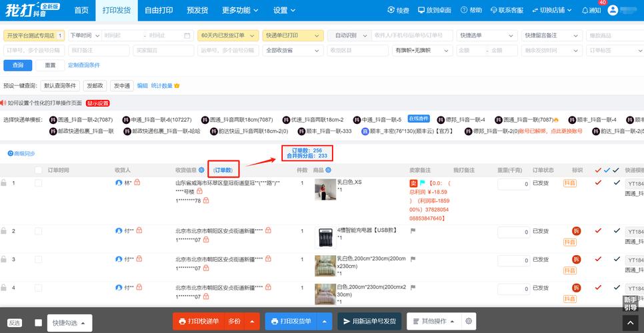644x333 pixels.
Task: Open customer service via headset icon
Action: [x=493, y=11]
